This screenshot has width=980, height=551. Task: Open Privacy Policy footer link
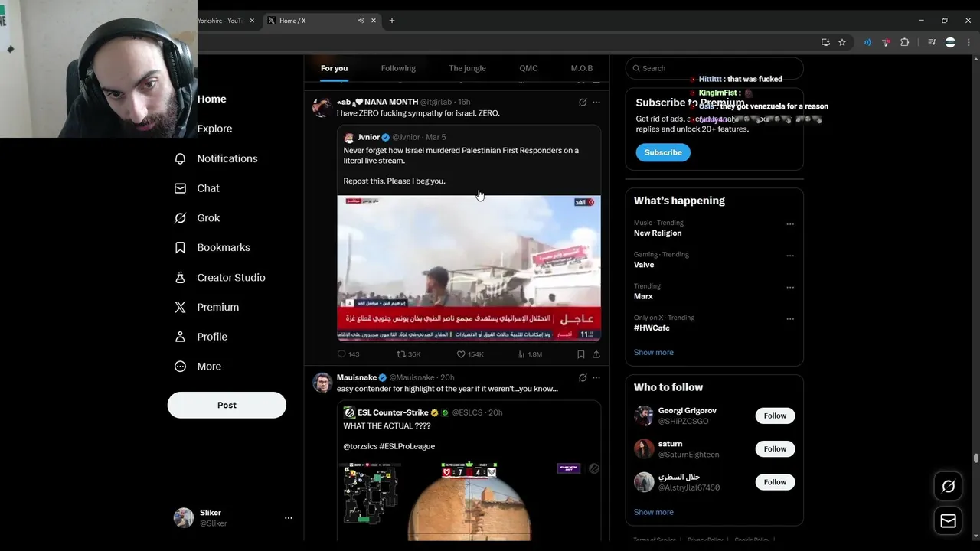click(705, 540)
